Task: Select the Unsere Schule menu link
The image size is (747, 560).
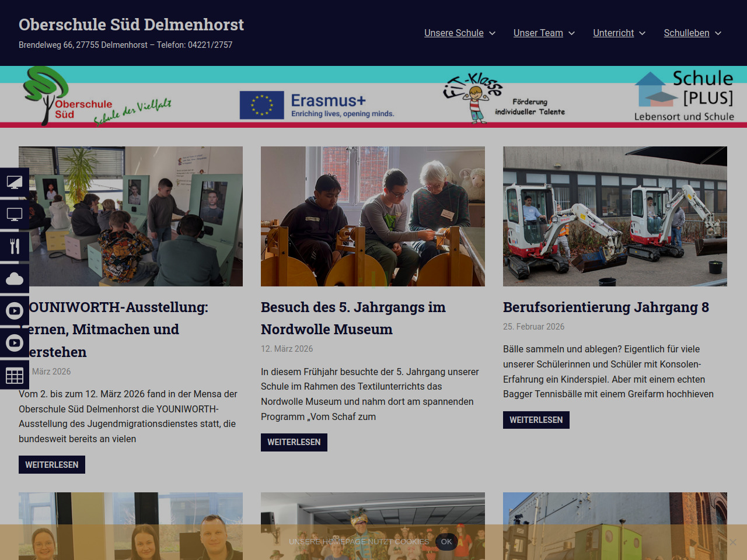Action: pos(453,33)
